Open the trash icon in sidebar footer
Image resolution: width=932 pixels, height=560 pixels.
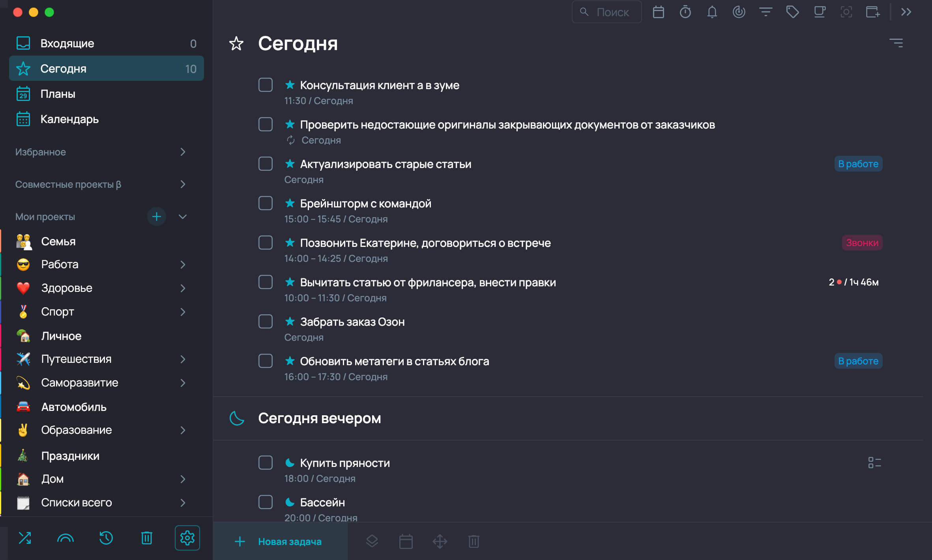click(x=146, y=538)
